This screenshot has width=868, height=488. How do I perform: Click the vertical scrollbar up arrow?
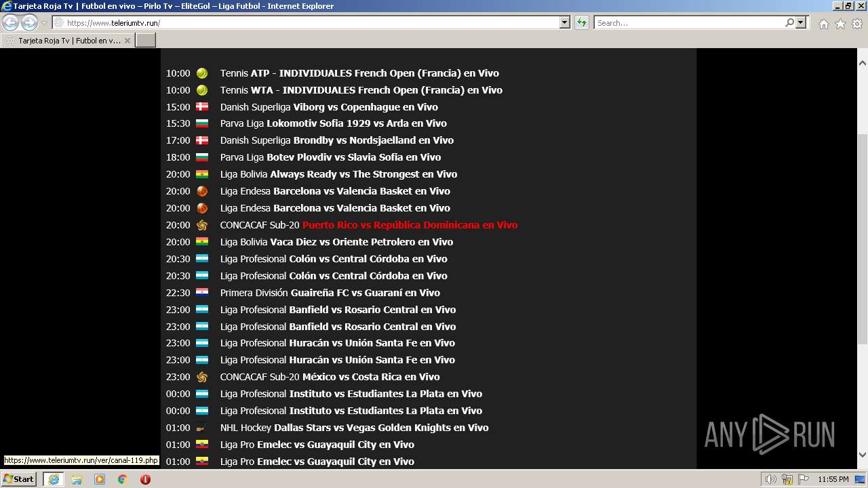point(863,63)
